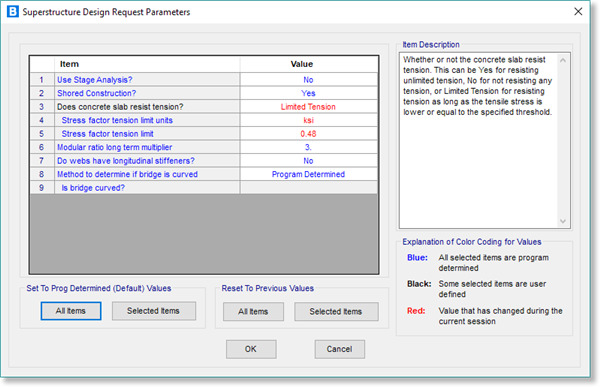Click Selected Items under Set To Prog Determined
This screenshot has width=600, height=387.
click(153, 311)
